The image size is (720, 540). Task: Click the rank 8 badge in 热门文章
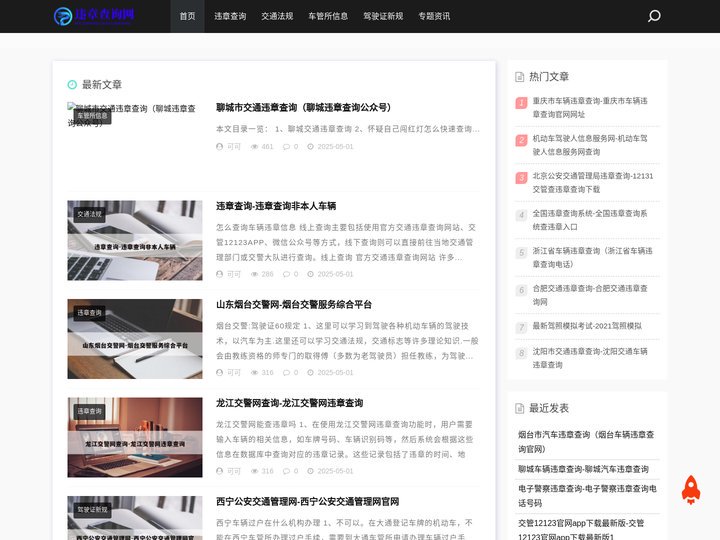point(521,354)
